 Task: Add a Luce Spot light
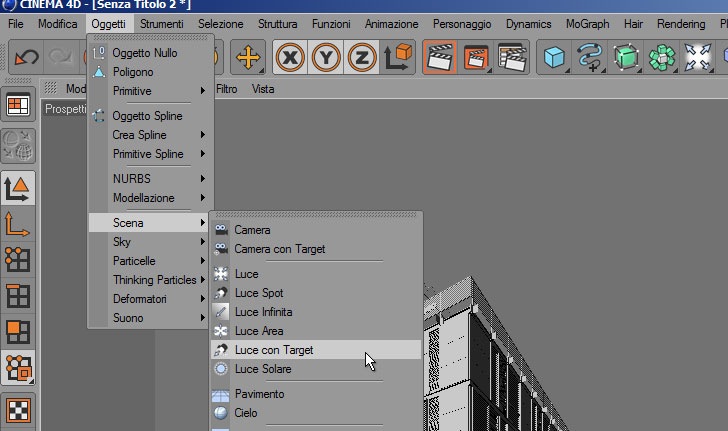coord(316,293)
